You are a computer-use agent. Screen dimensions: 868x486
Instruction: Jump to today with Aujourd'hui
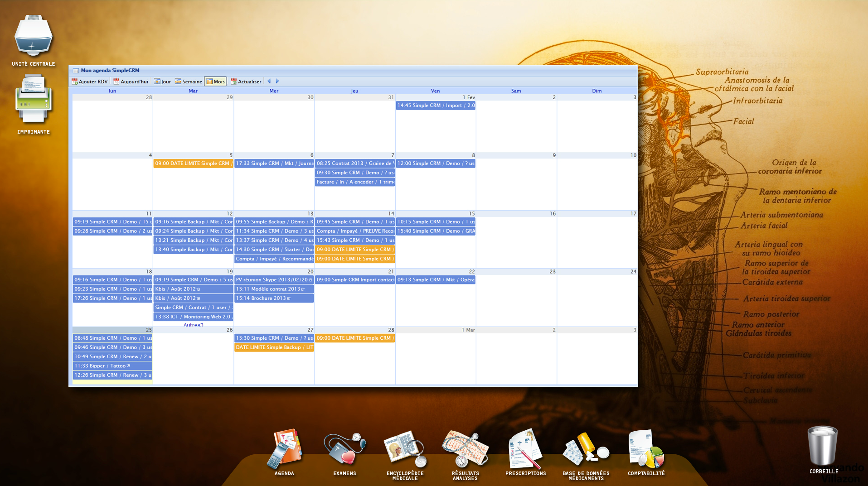(x=131, y=82)
